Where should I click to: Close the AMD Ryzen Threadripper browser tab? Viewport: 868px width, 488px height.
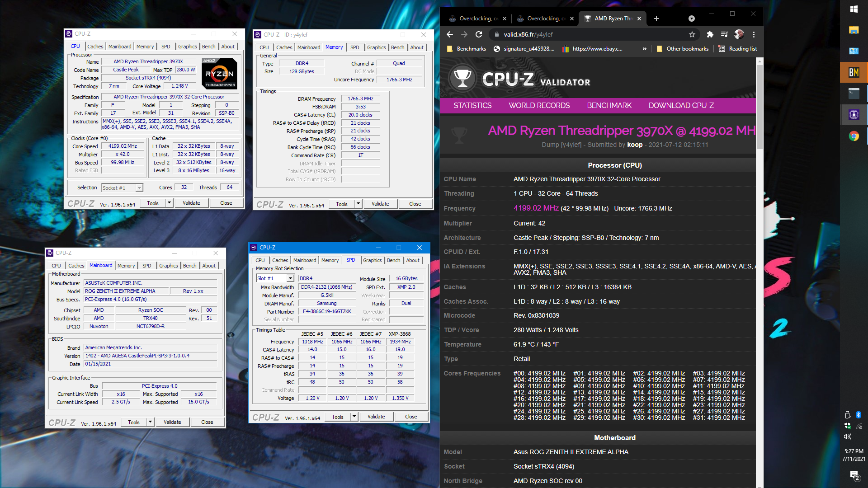click(639, 19)
